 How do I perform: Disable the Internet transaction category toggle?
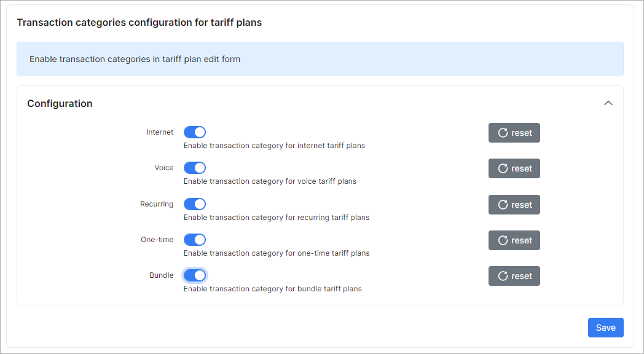tap(195, 132)
